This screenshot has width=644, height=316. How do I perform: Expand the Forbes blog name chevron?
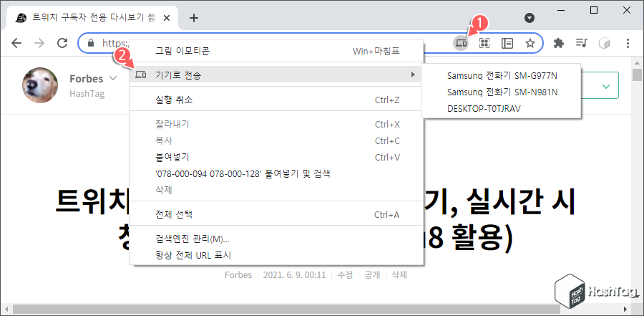[x=113, y=78]
